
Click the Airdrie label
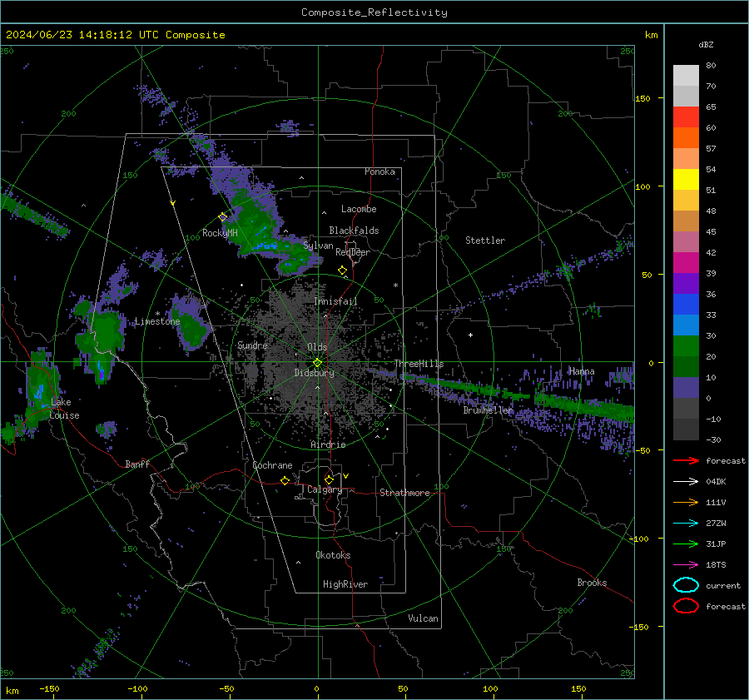click(x=328, y=444)
